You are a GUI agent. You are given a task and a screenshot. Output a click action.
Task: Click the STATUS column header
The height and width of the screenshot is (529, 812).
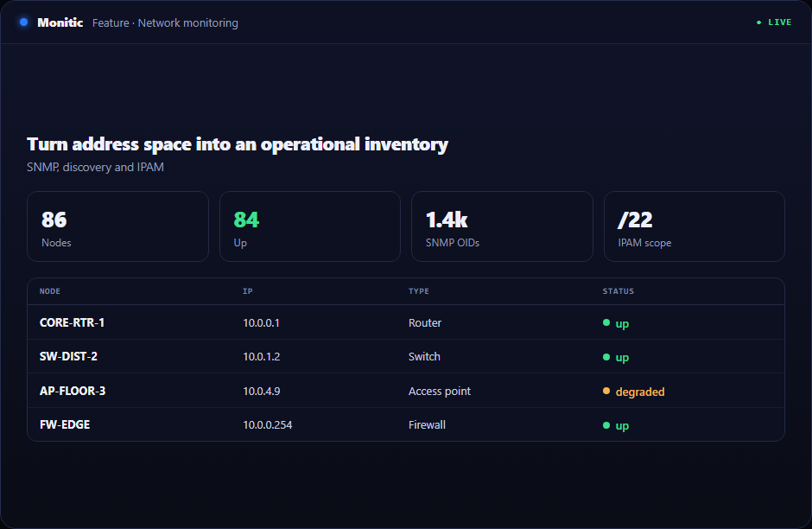618,291
